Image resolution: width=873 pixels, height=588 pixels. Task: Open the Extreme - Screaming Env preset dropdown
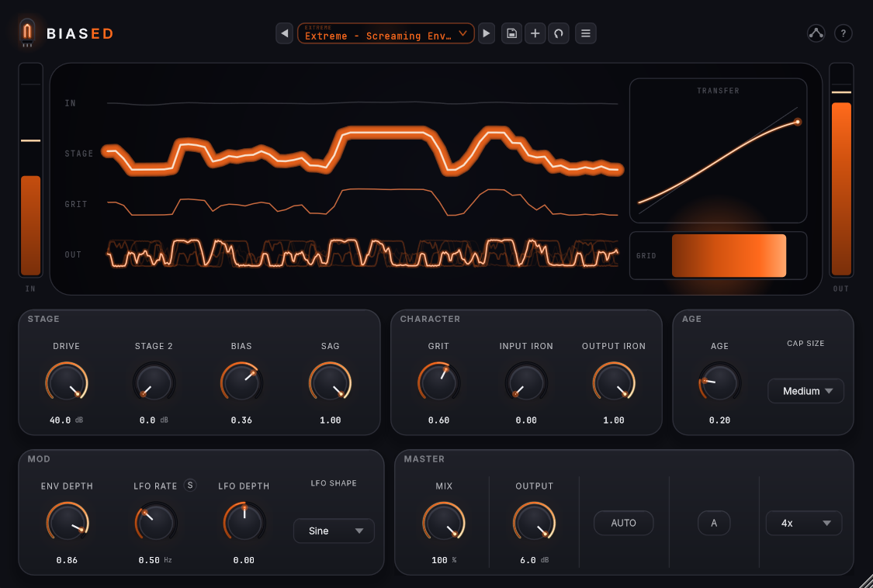point(386,33)
